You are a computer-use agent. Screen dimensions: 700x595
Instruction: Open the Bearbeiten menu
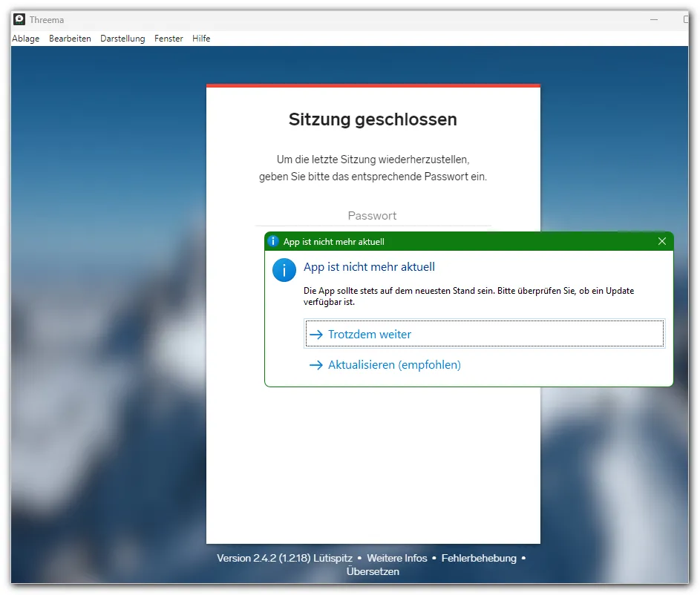pyautogui.click(x=70, y=39)
